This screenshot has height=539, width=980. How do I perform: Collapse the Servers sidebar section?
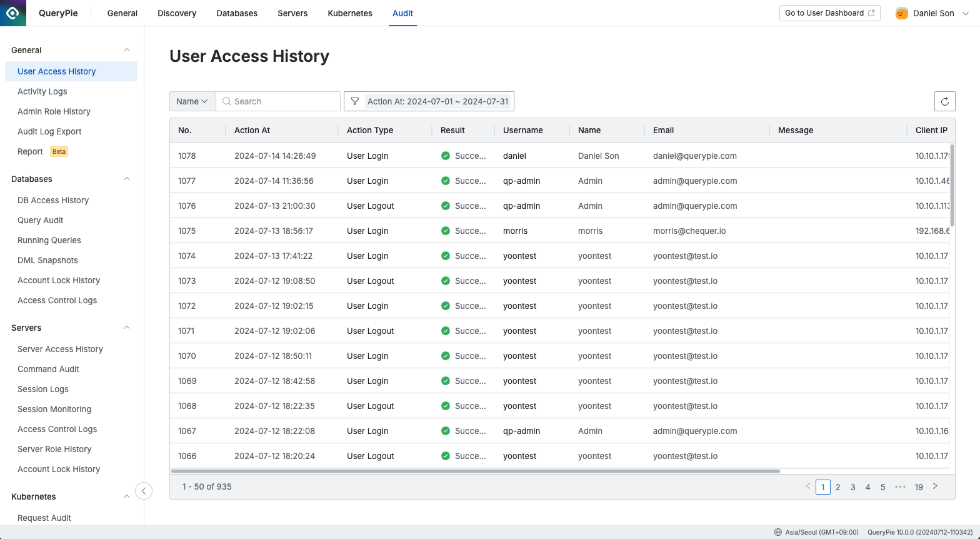[x=127, y=328]
